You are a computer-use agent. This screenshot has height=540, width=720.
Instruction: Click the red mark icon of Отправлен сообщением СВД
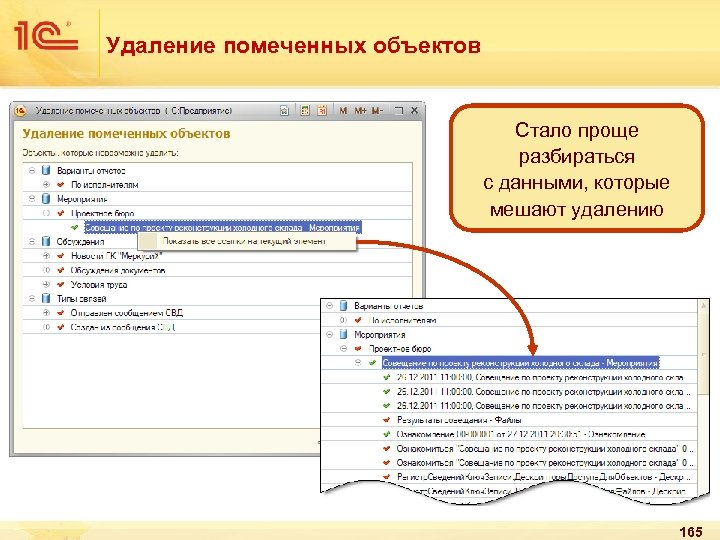point(61,313)
